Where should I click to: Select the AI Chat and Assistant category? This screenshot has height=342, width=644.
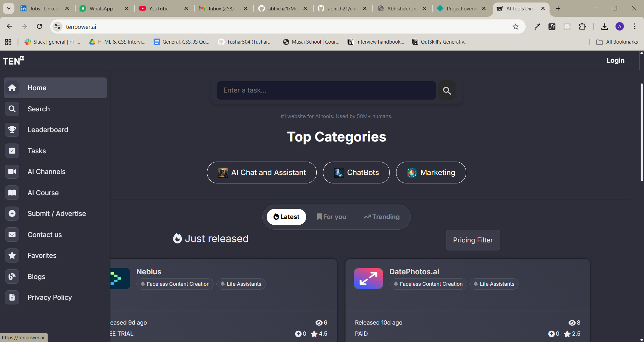(262, 173)
